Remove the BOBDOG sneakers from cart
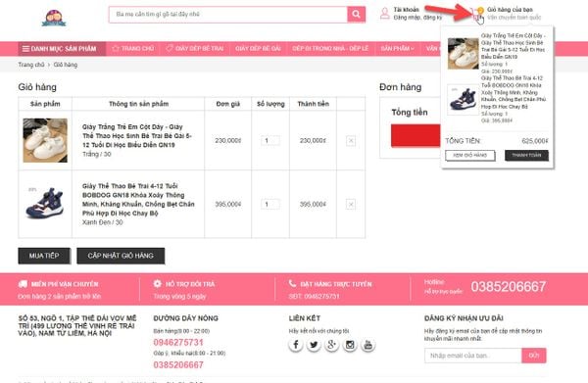Image resolution: width=588 pixels, height=383 pixels. pos(351,205)
